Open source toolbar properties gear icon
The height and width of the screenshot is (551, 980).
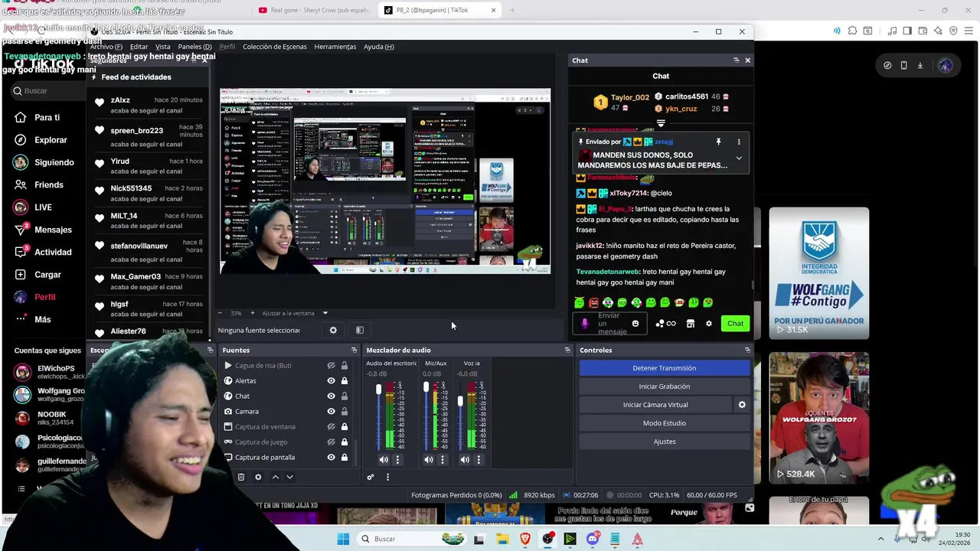click(333, 331)
